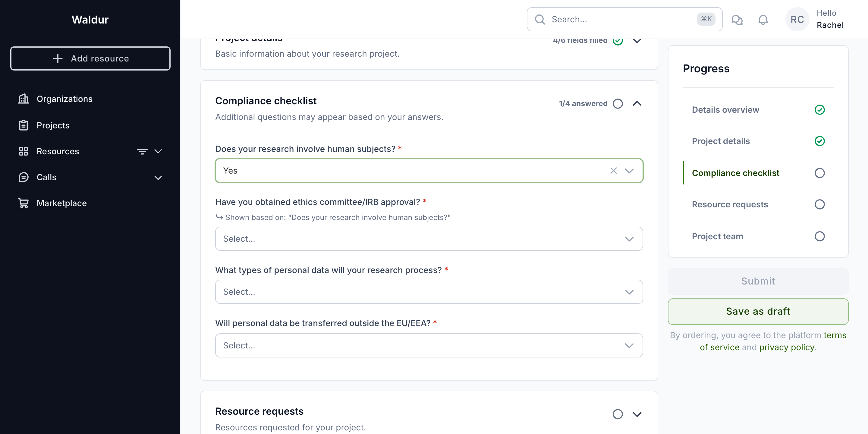Click Resource requests progress circle
The height and width of the screenshot is (434, 868).
coord(819,204)
